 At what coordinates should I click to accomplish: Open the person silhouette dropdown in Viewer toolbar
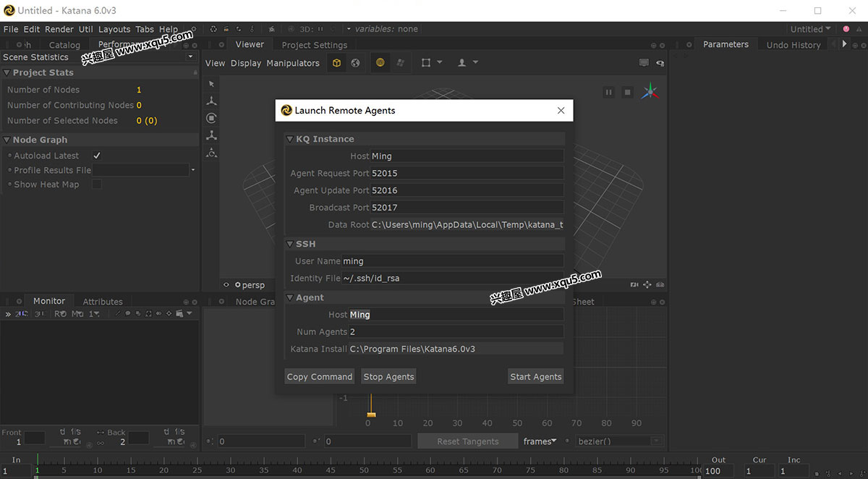[x=468, y=63]
